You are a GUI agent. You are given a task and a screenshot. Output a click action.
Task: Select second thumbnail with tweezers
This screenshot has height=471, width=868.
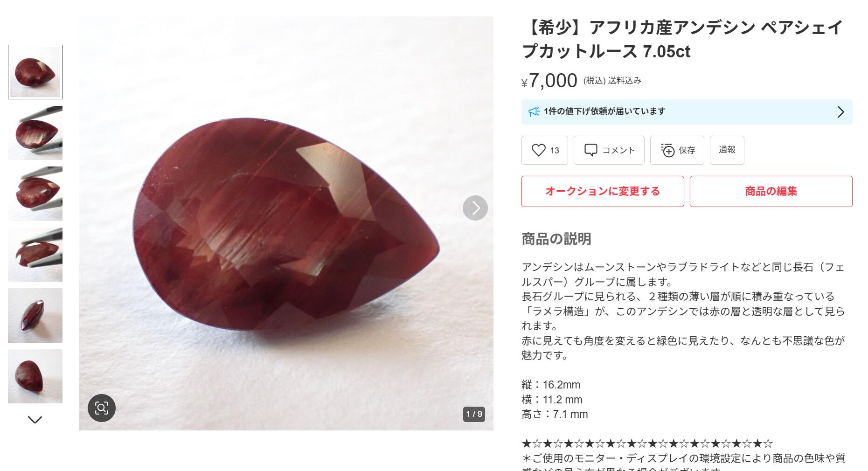click(x=35, y=133)
